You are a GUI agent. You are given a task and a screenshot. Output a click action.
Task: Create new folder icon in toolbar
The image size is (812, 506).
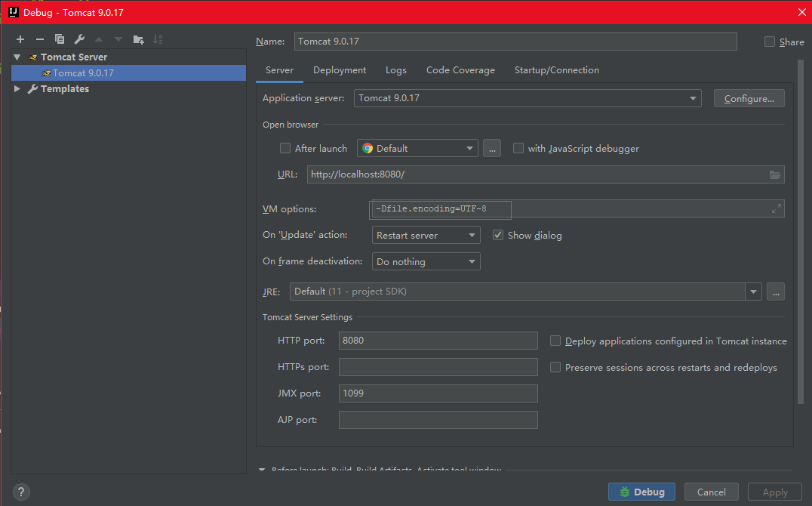click(x=138, y=39)
